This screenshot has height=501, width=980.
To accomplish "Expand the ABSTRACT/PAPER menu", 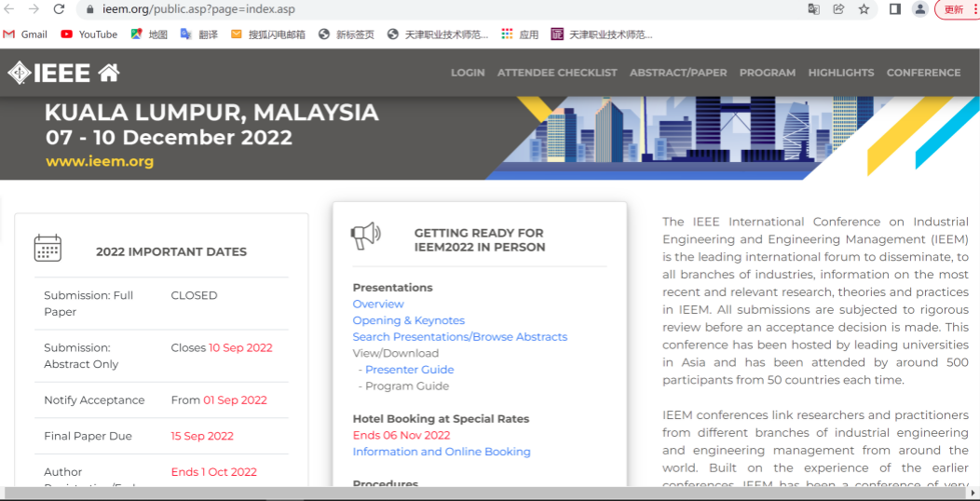I will [x=678, y=73].
